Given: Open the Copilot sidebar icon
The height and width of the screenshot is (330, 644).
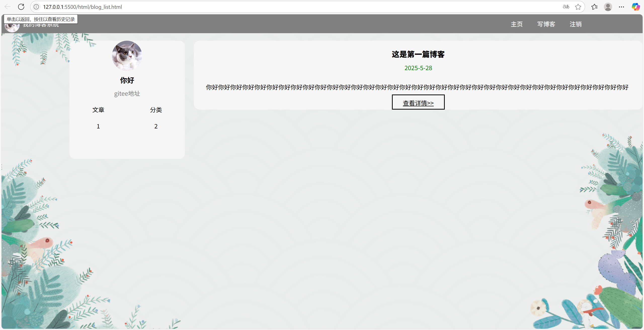Looking at the screenshot, I should tap(636, 7).
